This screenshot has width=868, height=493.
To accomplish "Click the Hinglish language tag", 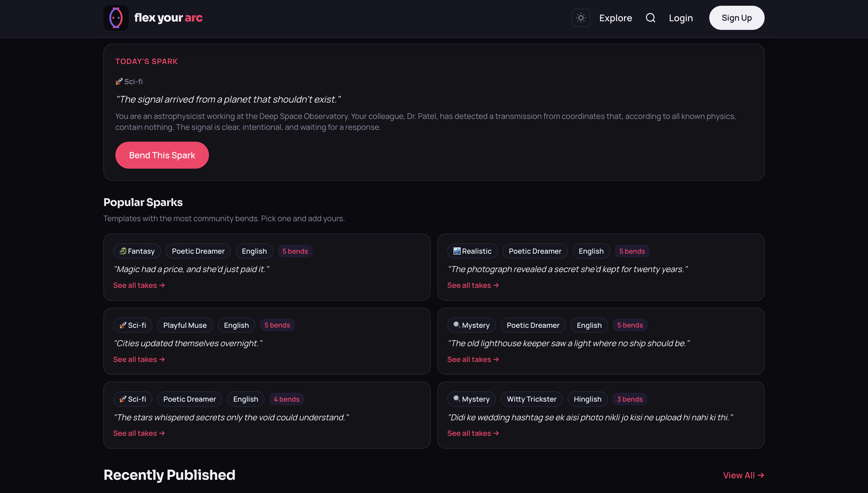I will point(587,399).
